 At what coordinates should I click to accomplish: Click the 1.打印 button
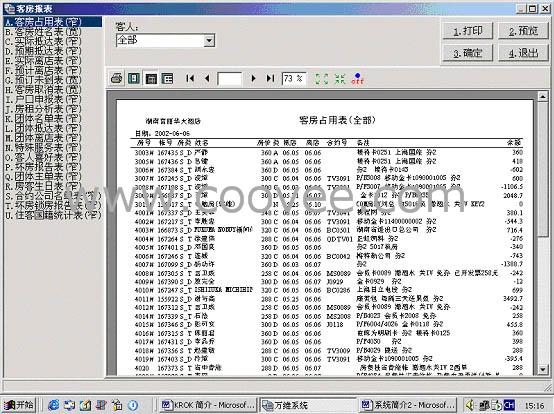468,31
